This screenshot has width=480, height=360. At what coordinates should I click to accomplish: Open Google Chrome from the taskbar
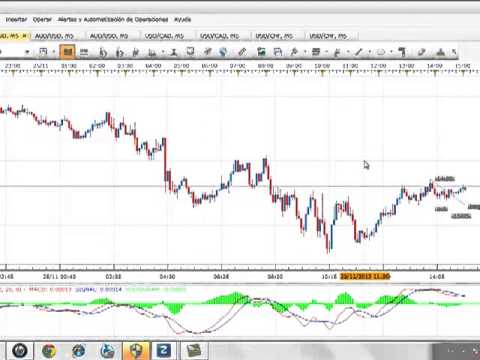[x=49, y=351]
